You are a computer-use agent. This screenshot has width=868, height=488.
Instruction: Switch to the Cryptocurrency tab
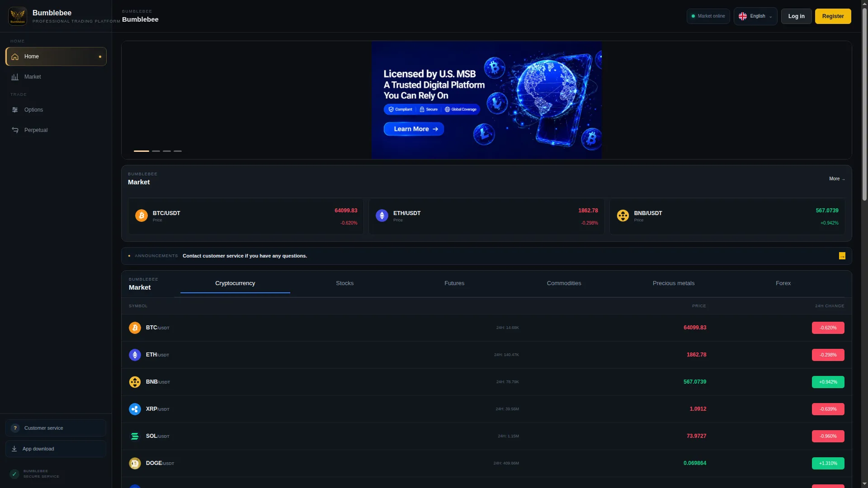tap(235, 283)
